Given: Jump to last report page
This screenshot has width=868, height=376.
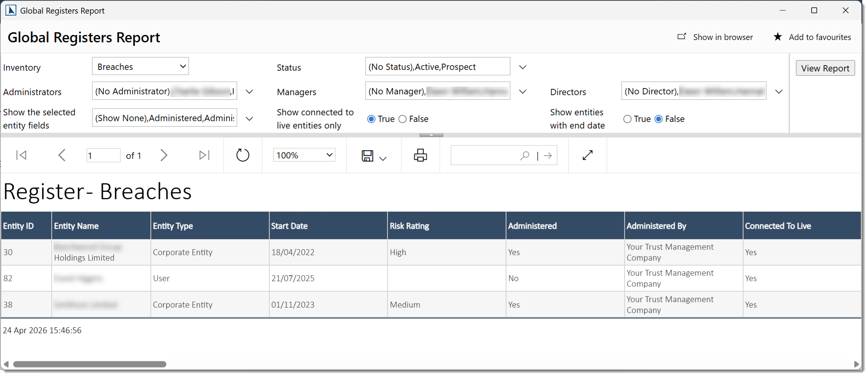Looking at the screenshot, I should 204,155.
